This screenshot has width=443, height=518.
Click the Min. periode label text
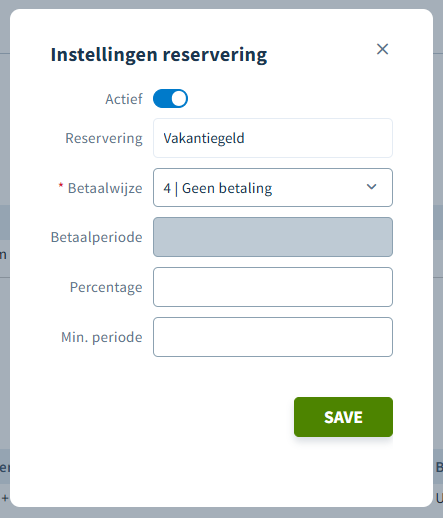(102, 337)
